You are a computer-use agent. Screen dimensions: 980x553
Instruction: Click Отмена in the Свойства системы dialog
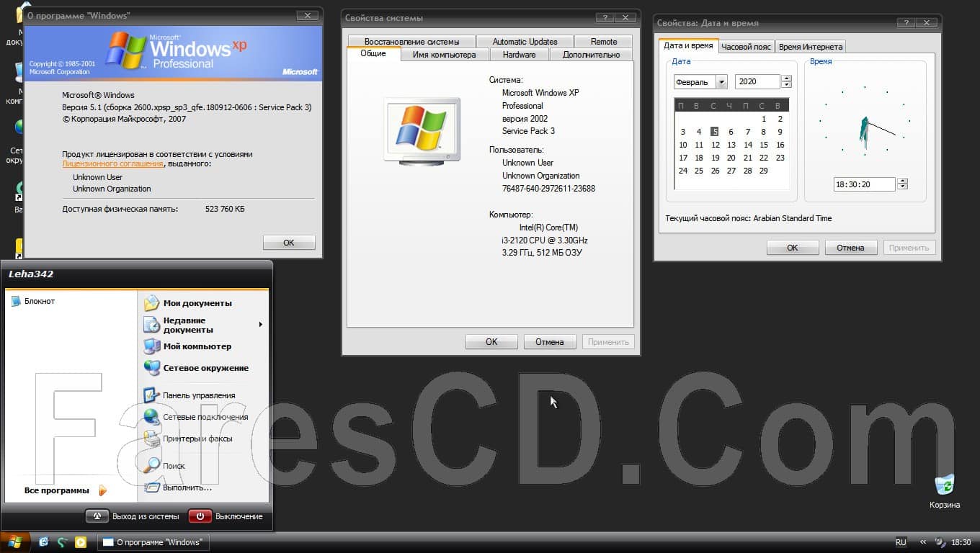point(549,342)
